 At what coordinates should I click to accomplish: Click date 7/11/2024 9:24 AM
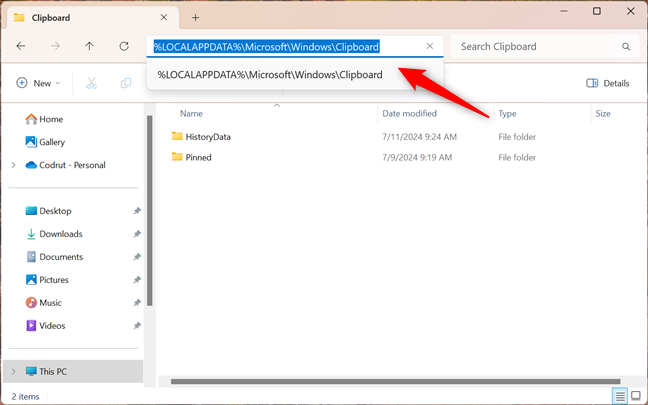(x=419, y=137)
